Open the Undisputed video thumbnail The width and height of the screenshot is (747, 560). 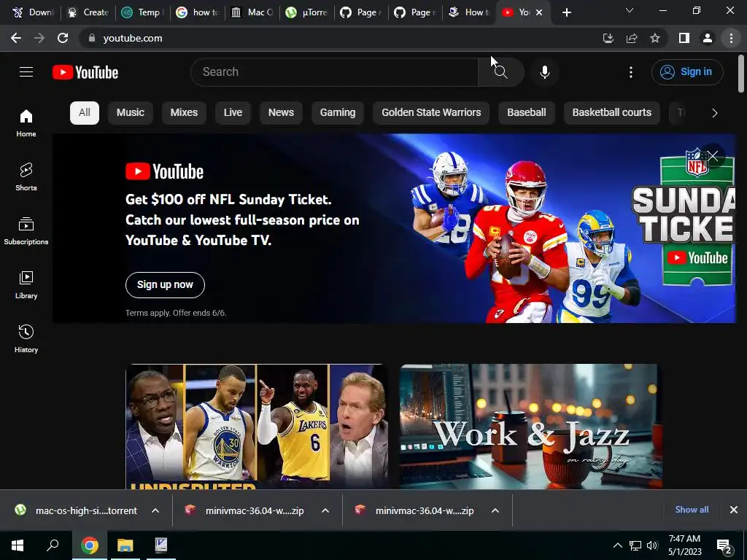click(x=257, y=426)
